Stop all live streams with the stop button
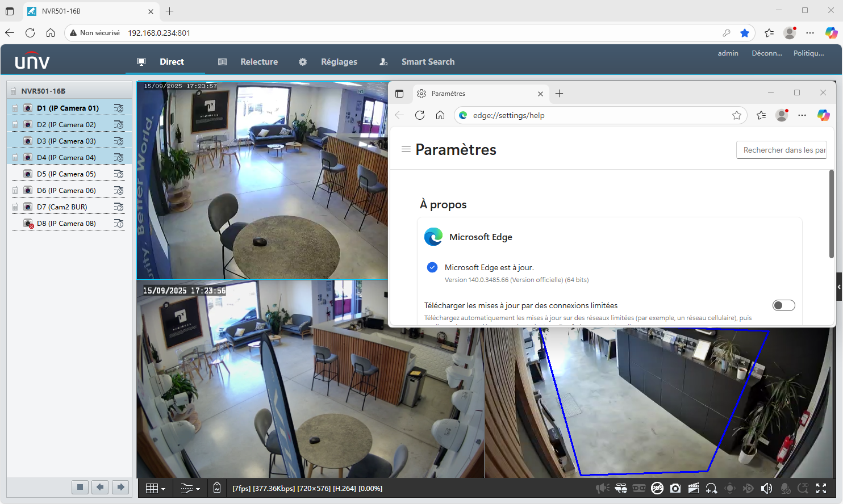Image resolution: width=843 pixels, height=504 pixels. point(80,487)
